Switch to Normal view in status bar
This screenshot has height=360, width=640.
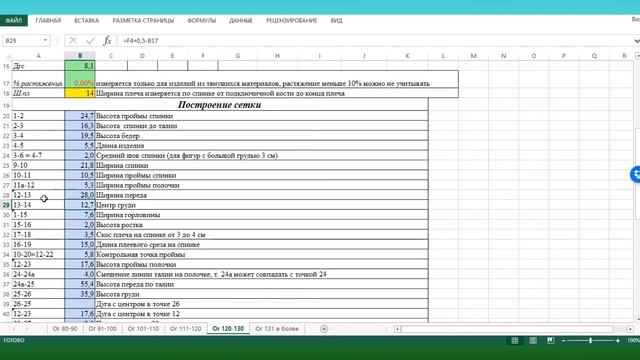[x=515, y=340]
